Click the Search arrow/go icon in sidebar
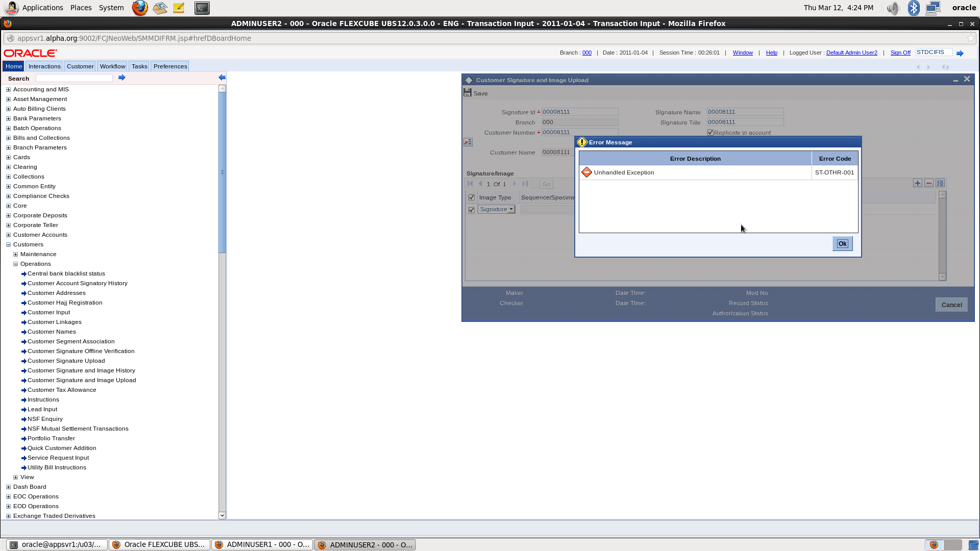Screen dimensions: 980x551 tap(121, 78)
